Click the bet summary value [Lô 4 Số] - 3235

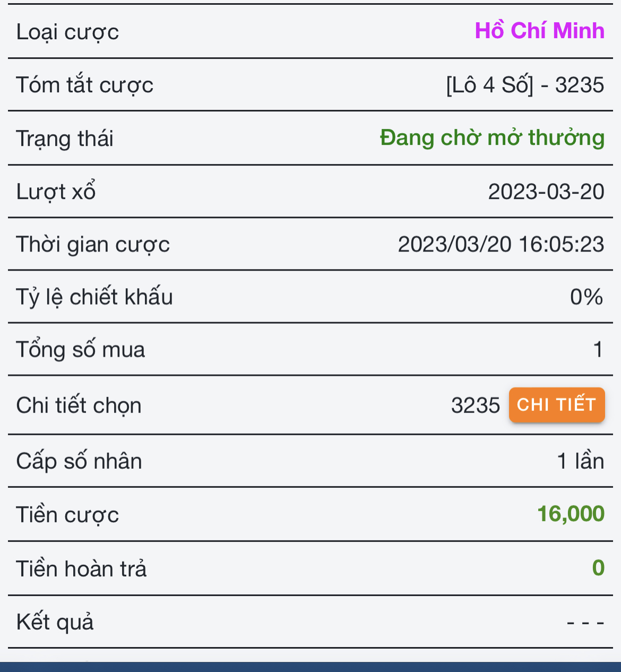(525, 85)
